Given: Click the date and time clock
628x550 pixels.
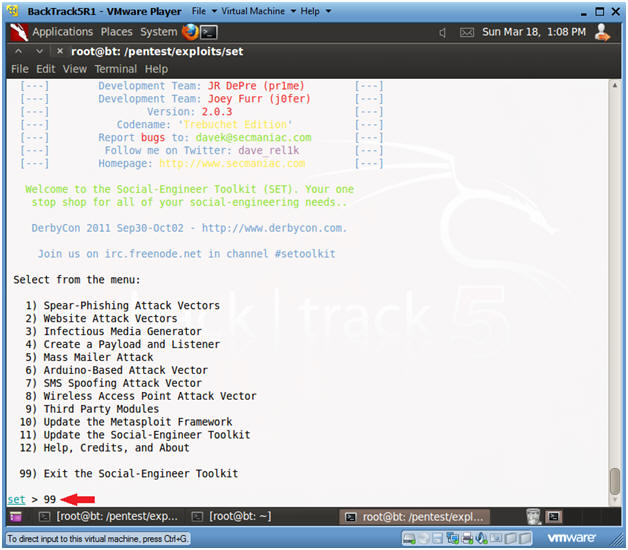Looking at the screenshot, I should [x=534, y=32].
